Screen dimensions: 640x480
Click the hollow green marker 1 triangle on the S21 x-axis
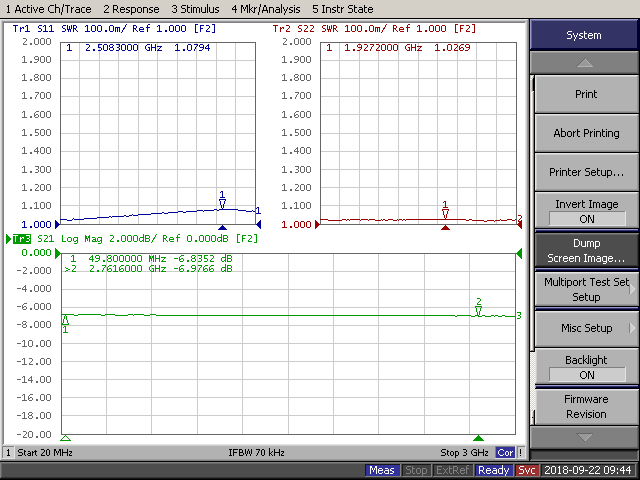(x=65, y=438)
